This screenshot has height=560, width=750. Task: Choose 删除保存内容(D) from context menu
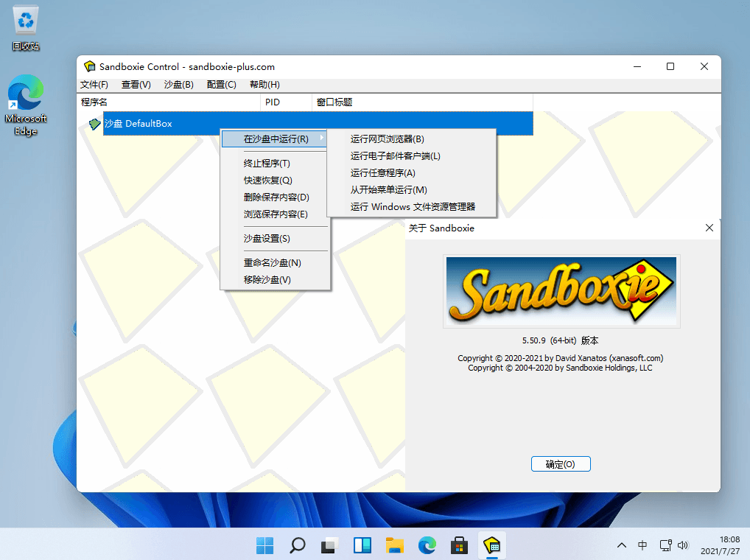pyautogui.click(x=275, y=197)
